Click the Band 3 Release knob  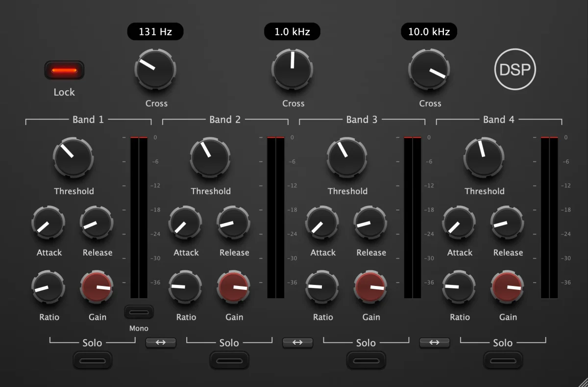[x=370, y=222]
